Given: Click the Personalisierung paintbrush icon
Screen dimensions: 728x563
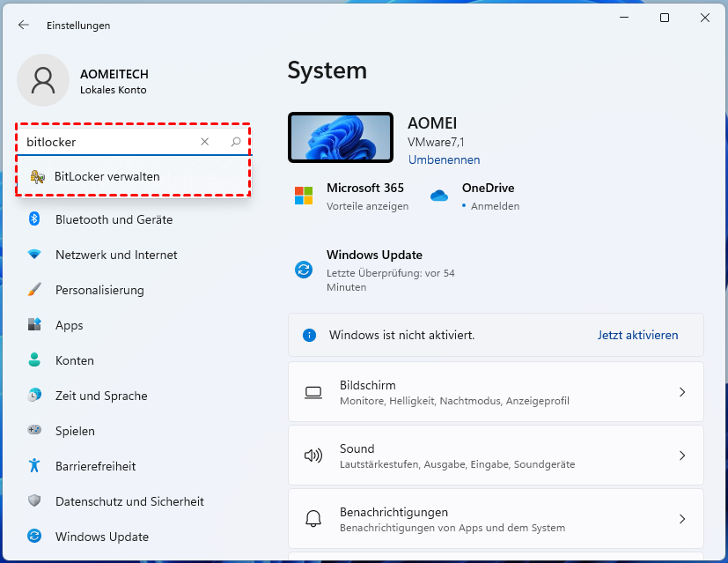Looking at the screenshot, I should [x=34, y=289].
